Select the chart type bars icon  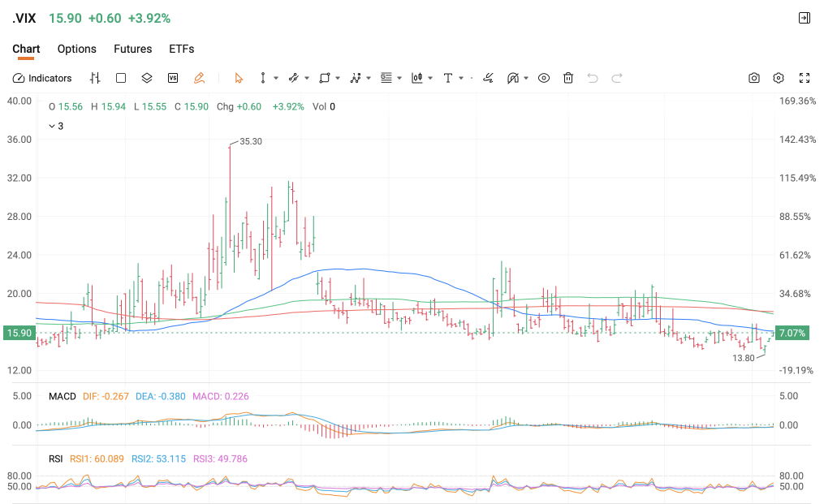point(95,78)
